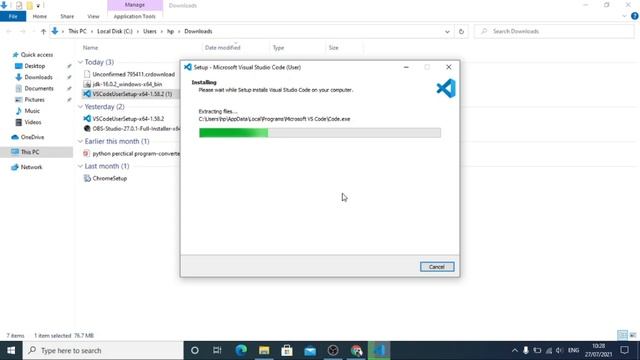
Task: Cancel the Visual Studio Code installation
Action: pos(437,267)
